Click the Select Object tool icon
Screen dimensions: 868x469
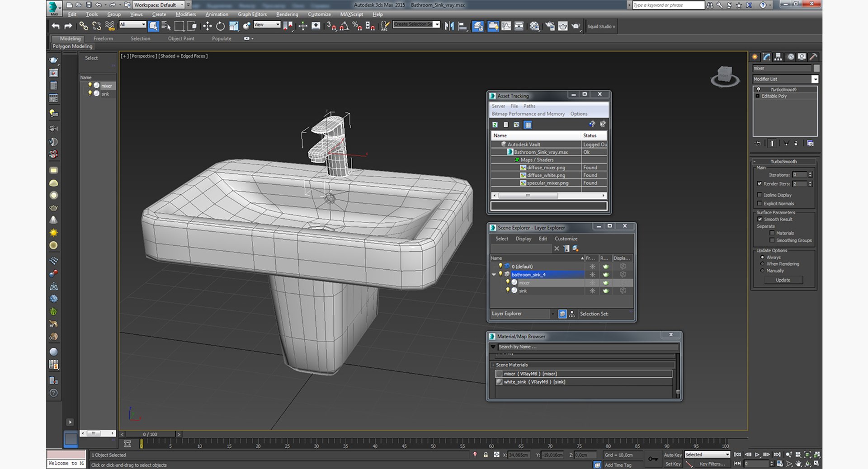tap(153, 26)
